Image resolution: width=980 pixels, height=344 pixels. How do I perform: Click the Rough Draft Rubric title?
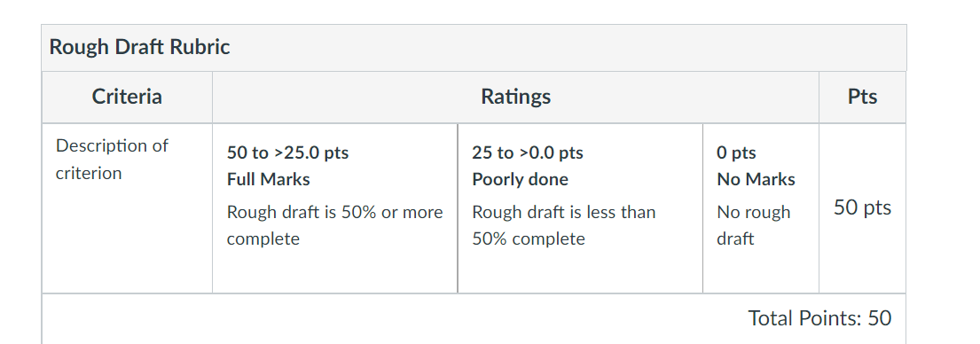click(139, 48)
